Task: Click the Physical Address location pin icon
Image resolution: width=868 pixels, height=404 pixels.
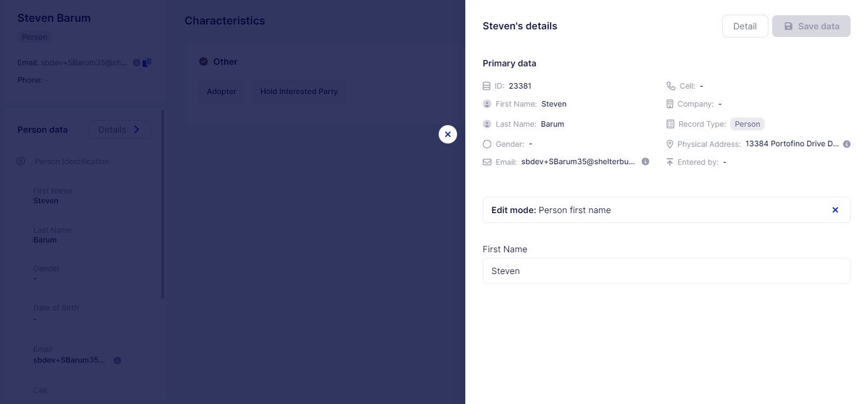Action: point(670,144)
